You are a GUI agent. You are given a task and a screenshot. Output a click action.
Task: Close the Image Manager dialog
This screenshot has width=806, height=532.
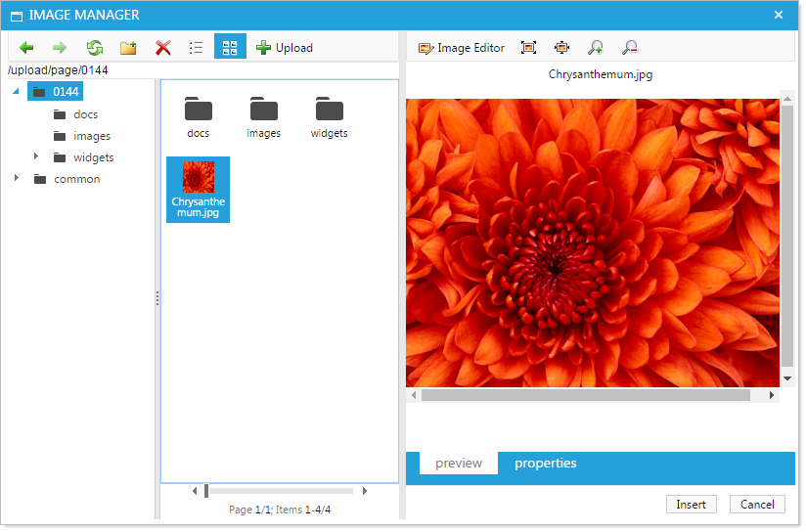(x=779, y=15)
